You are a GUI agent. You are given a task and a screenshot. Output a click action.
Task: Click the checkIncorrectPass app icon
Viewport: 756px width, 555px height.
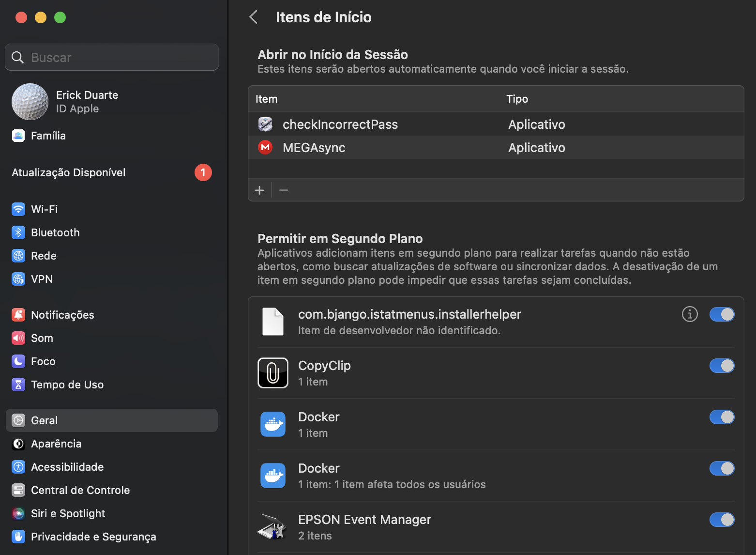[x=265, y=124]
